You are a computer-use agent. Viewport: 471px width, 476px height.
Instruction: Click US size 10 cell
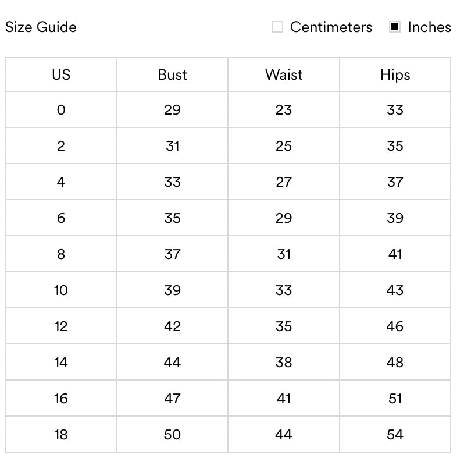pyautogui.click(x=61, y=290)
